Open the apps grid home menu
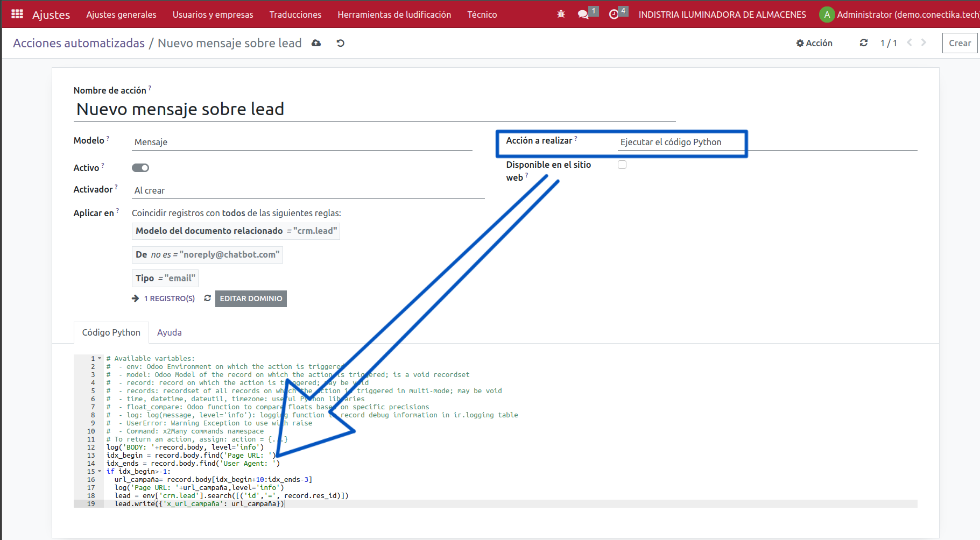The height and width of the screenshot is (540, 980). [x=17, y=15]
